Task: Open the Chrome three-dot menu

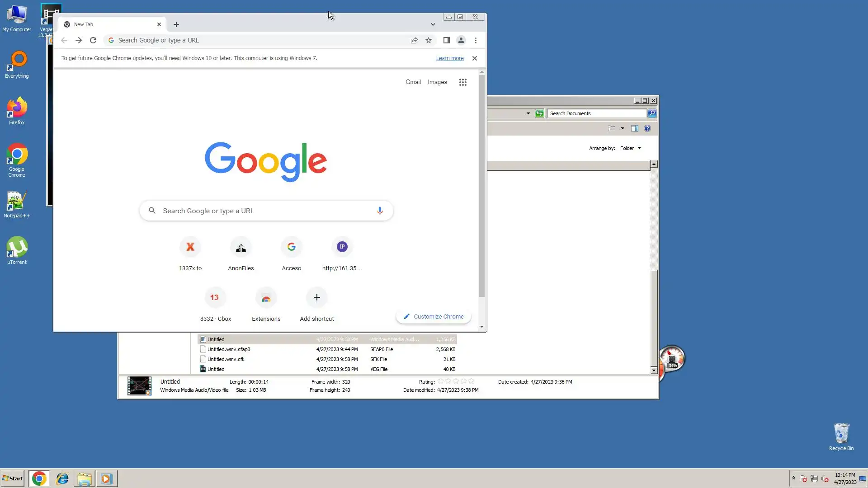Action: point(476,40)
